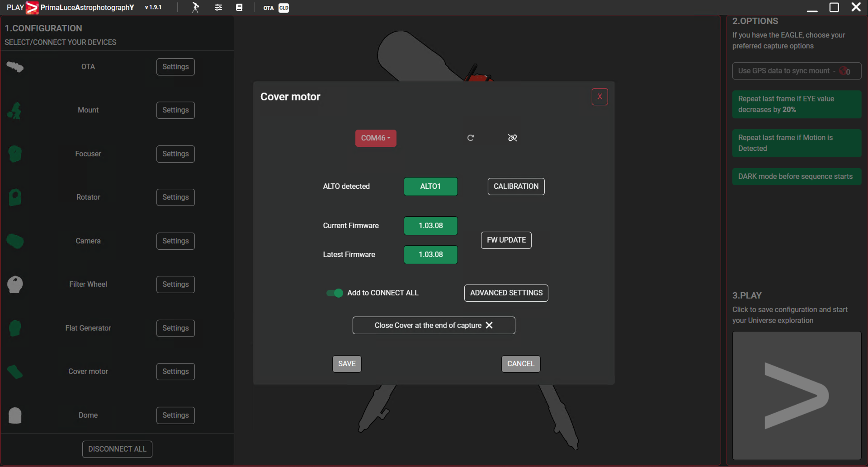Image resolution: width=868 pixels, height=467 pixels.
Task: Toggle DARK mode before sequence starts
Action: click(797, 177)
